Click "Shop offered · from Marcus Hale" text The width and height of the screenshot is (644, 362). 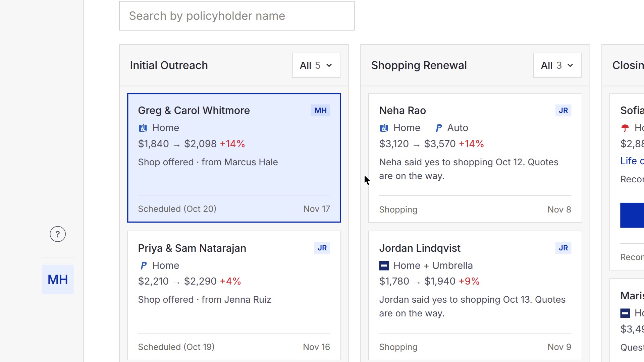tap(208, 162)
